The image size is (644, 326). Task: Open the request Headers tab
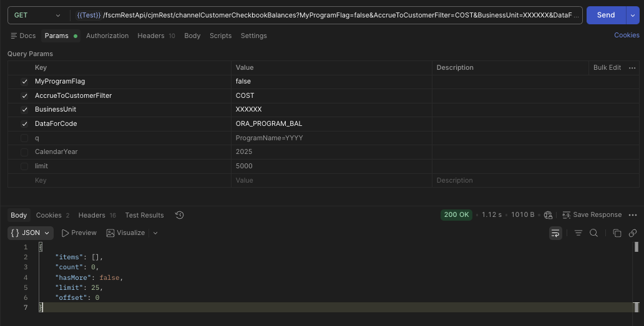[x=156, y=36]
